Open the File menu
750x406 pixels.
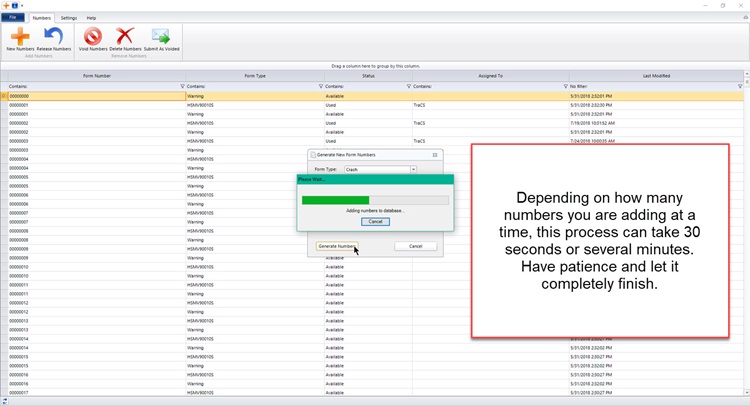pyautogui.click(x=13, y=18)
